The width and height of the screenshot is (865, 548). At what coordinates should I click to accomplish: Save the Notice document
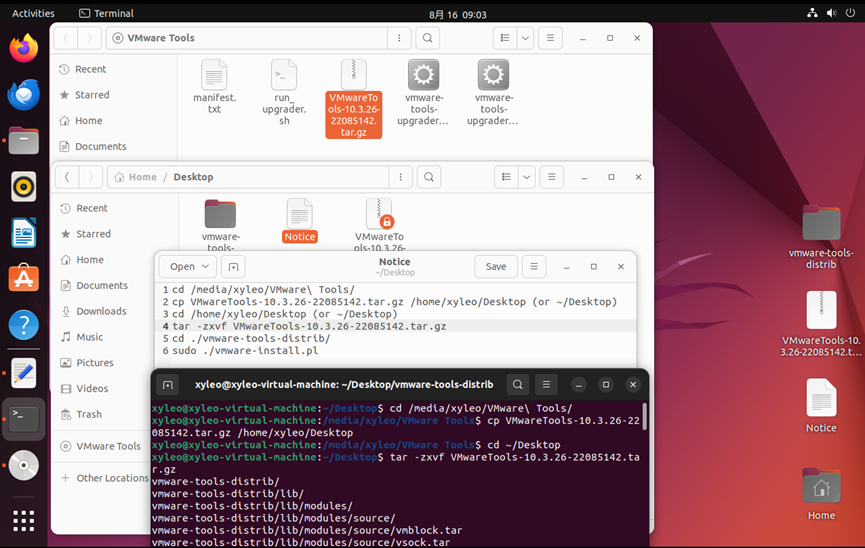coord(496,267)
